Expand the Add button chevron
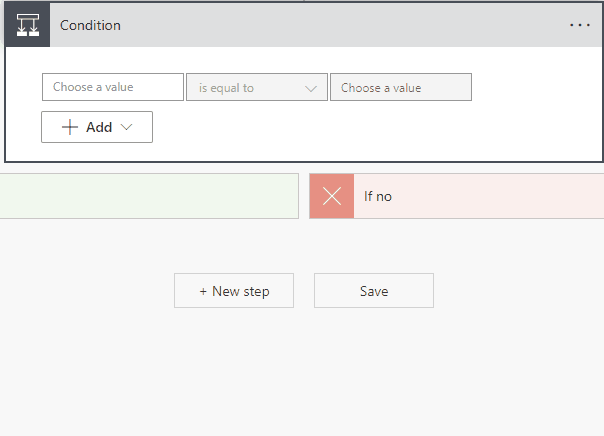The width and height of the screenshot is (604, 436). tap(126, 127)
